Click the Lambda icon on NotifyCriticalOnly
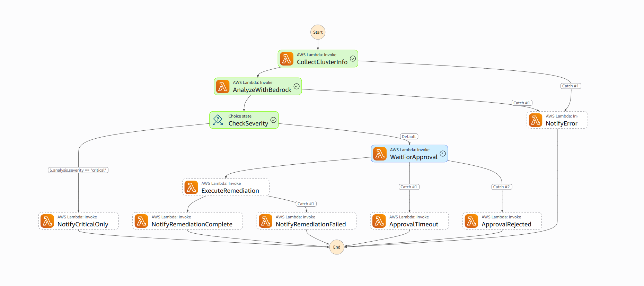Viewport: 644px width, 286px height. point(47,221)
